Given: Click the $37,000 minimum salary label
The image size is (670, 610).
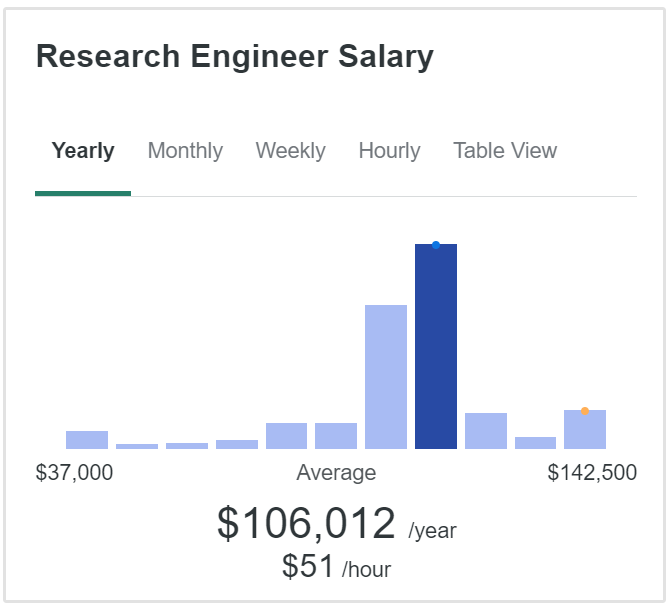Looking at the screenshot, I should point(74,473).
